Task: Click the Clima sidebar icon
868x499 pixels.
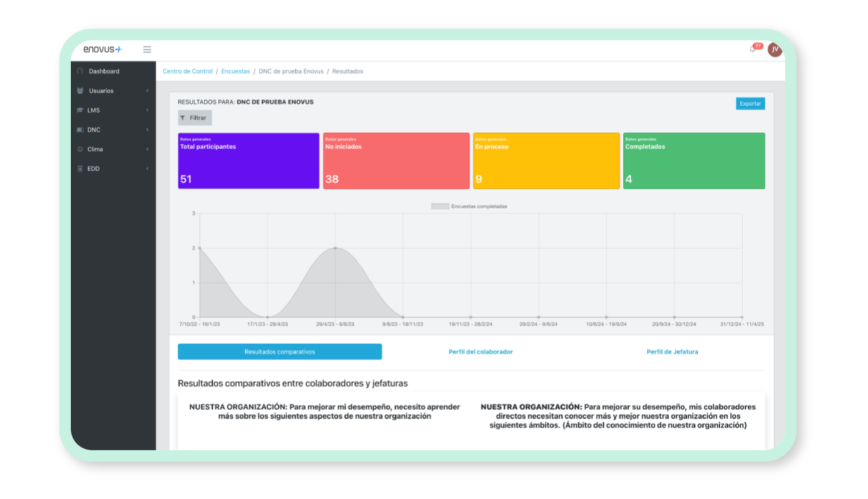Action: pos(80,149)
